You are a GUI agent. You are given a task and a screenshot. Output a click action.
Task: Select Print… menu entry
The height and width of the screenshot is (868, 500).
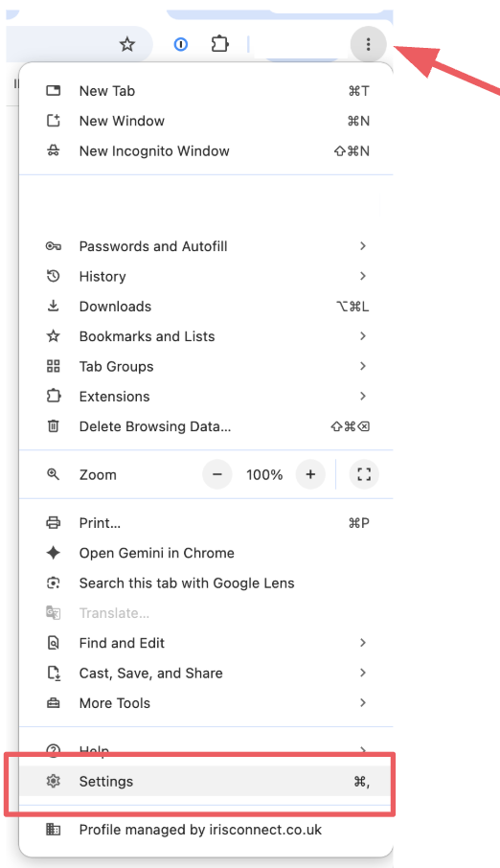[206, 522]
